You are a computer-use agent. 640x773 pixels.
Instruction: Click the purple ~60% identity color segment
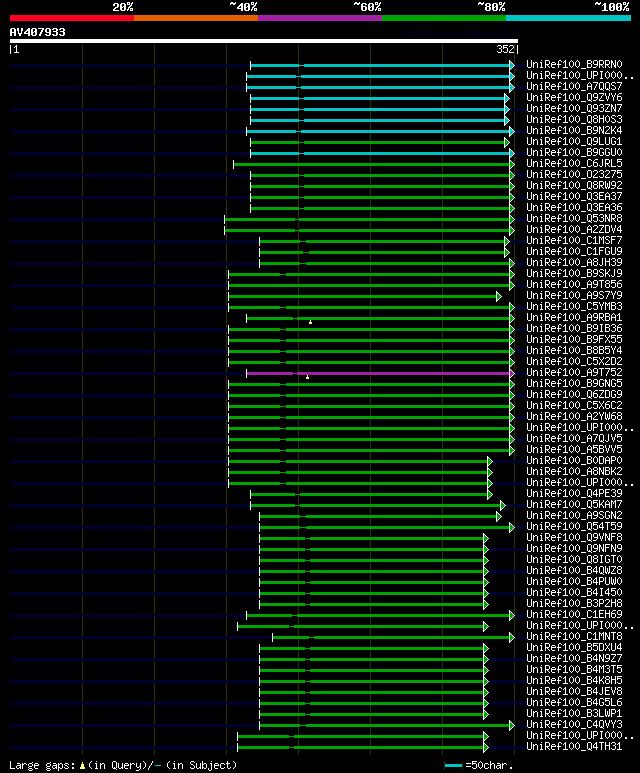[320, 18]
